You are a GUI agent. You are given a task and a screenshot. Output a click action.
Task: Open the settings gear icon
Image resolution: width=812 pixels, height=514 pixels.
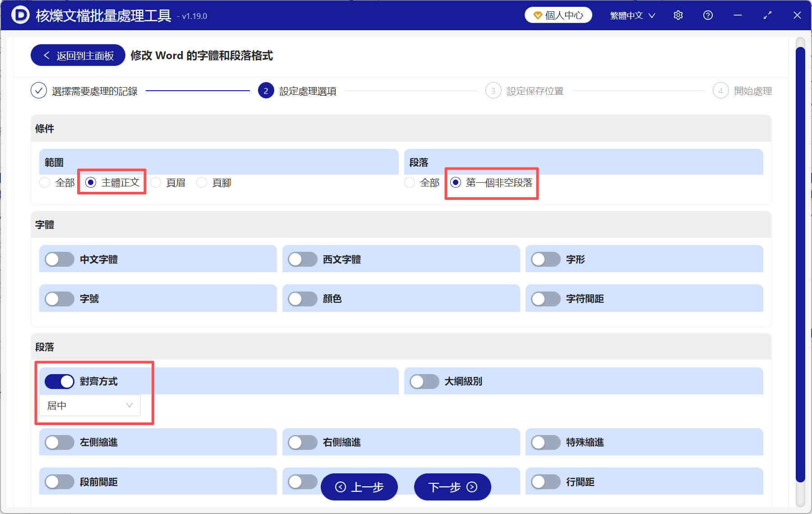pyautogui.click(x=678, y=15)
